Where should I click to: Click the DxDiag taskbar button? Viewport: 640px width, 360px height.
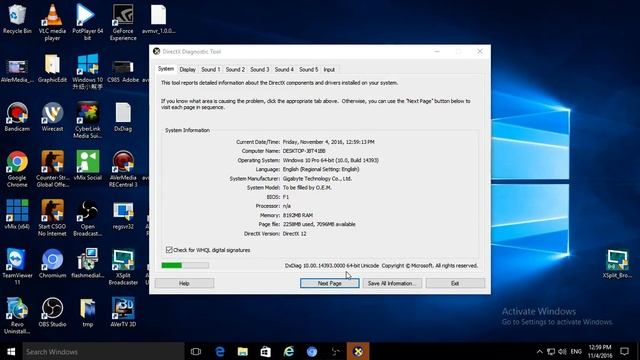pos(358,351)
